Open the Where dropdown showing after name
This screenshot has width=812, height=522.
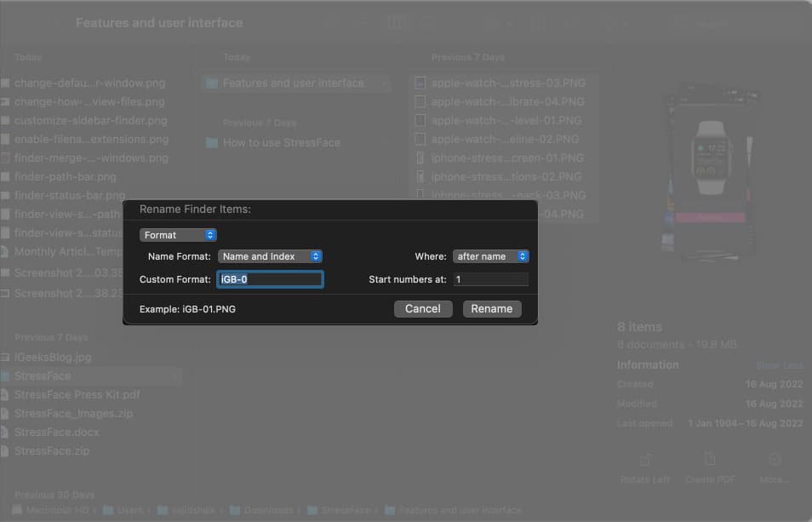pos(490,256)
